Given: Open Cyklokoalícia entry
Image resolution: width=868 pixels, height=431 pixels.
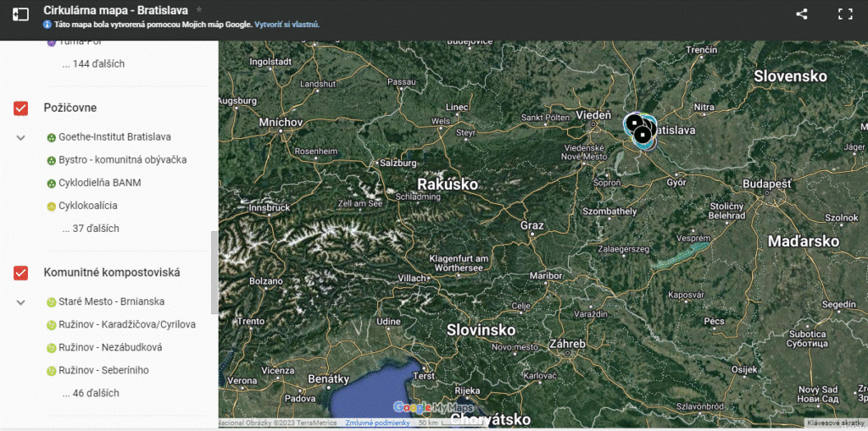Looking at the screenshot, I should tap(88, 206).
